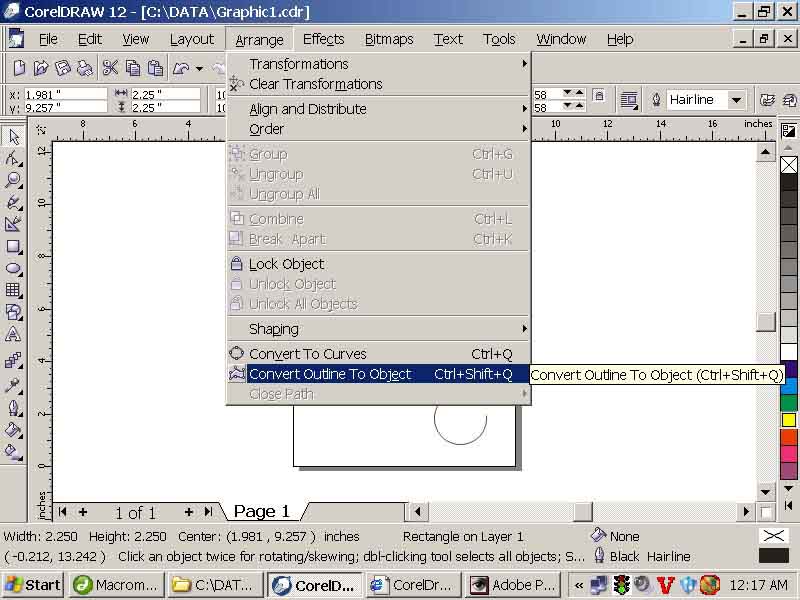Screen dimensions: 800x600
Task: Select the Interactive Fill tool
Action: (13, 452)
